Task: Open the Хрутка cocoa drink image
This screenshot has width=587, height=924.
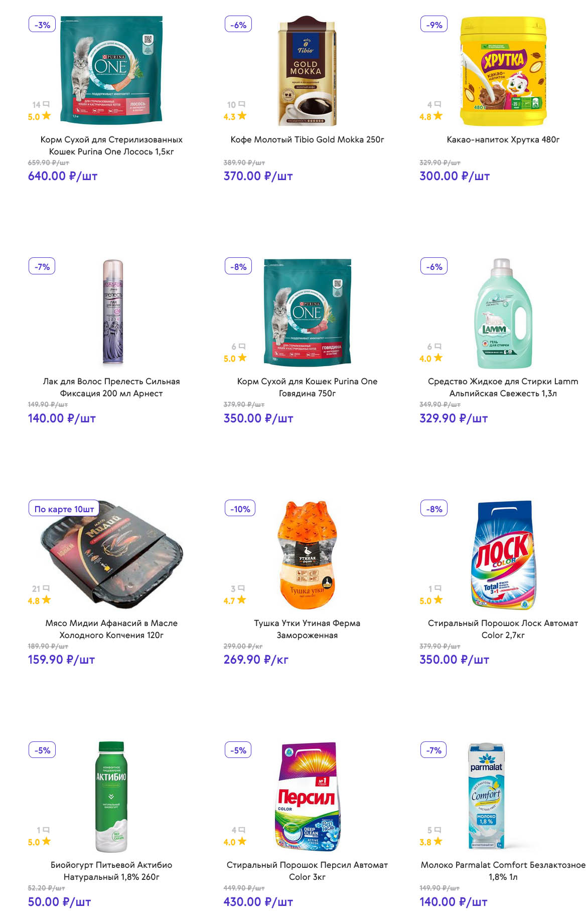Action: (503, 71)
